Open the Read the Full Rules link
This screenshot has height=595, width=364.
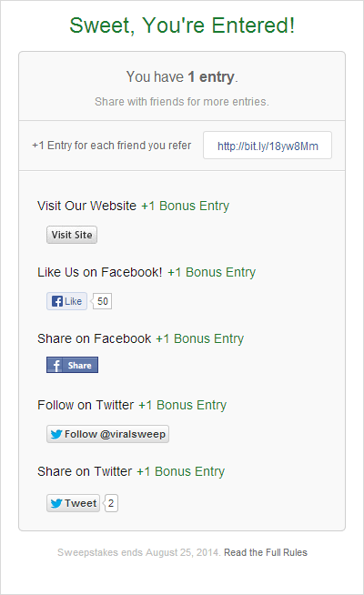[266, 552]
